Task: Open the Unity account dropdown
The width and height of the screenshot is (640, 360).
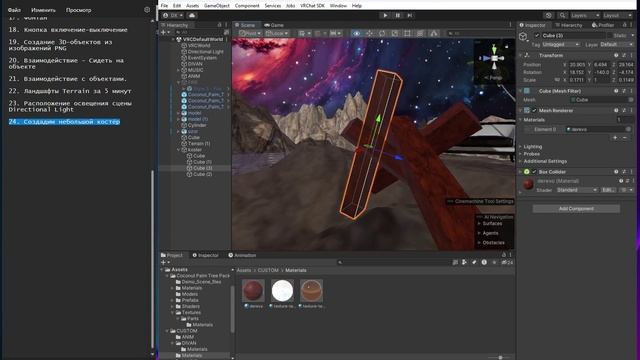Action: click(x=173, y=16)
